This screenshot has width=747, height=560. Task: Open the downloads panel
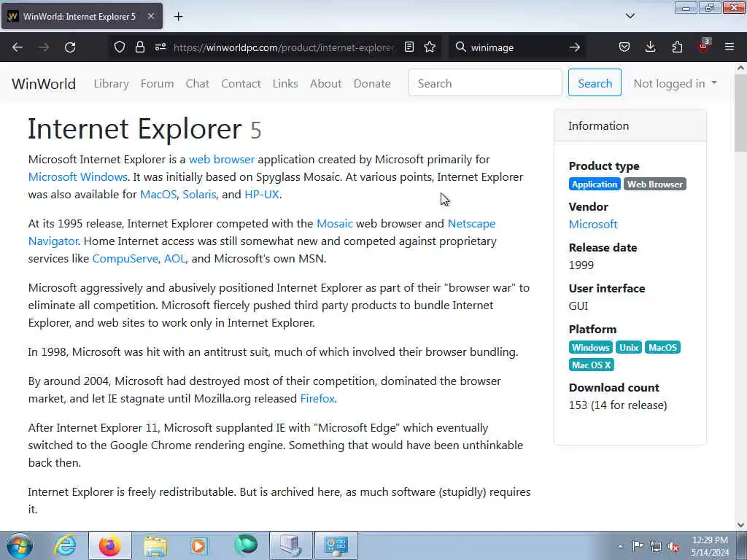(650, 47)
